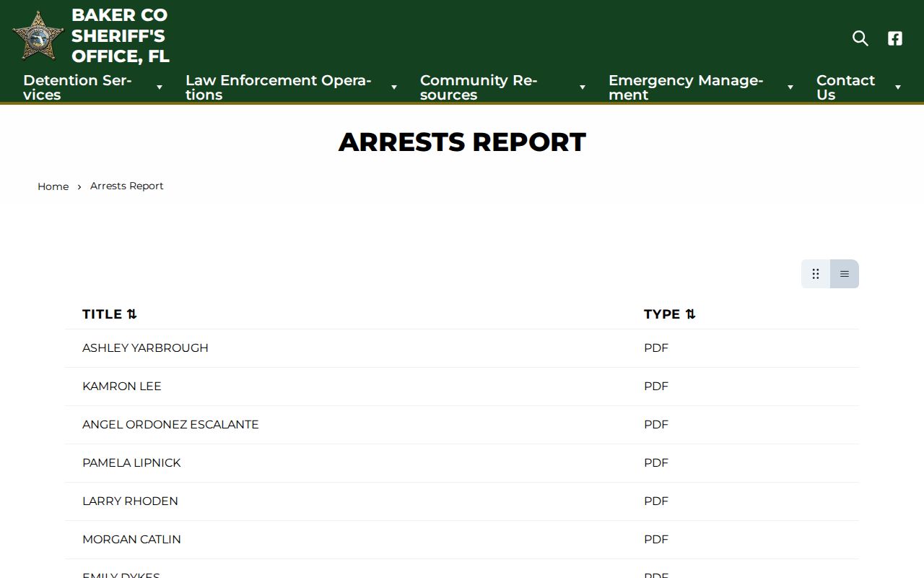Click PDF type in Angel Ordonez Escalante row

[656, 425]
